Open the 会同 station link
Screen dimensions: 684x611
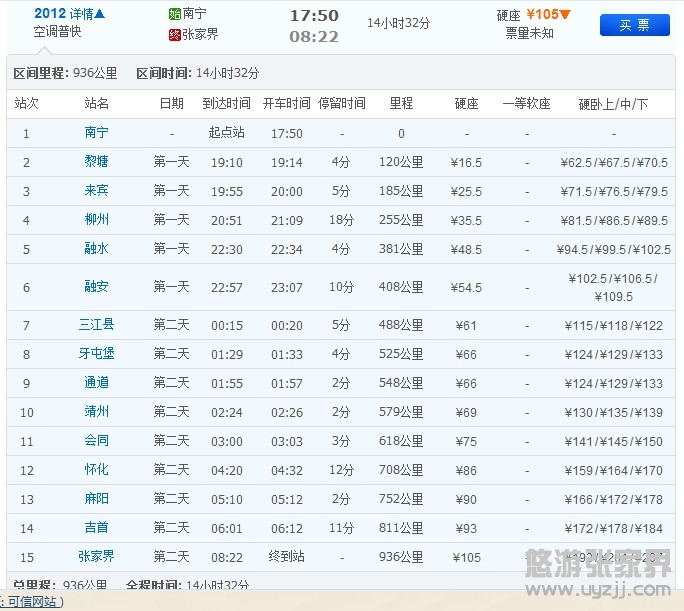(x=97, y=441)
